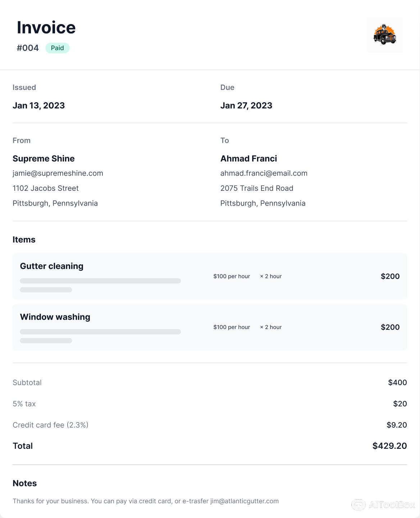Click the recipient name Ahmad Franci
The width and height of the screenshot is (420, 518).
pyautogui.click(x=249, y=158)
